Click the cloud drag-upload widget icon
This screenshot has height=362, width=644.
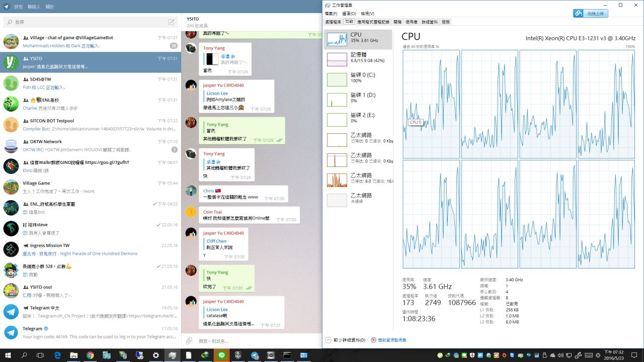(x=579, y=14)
